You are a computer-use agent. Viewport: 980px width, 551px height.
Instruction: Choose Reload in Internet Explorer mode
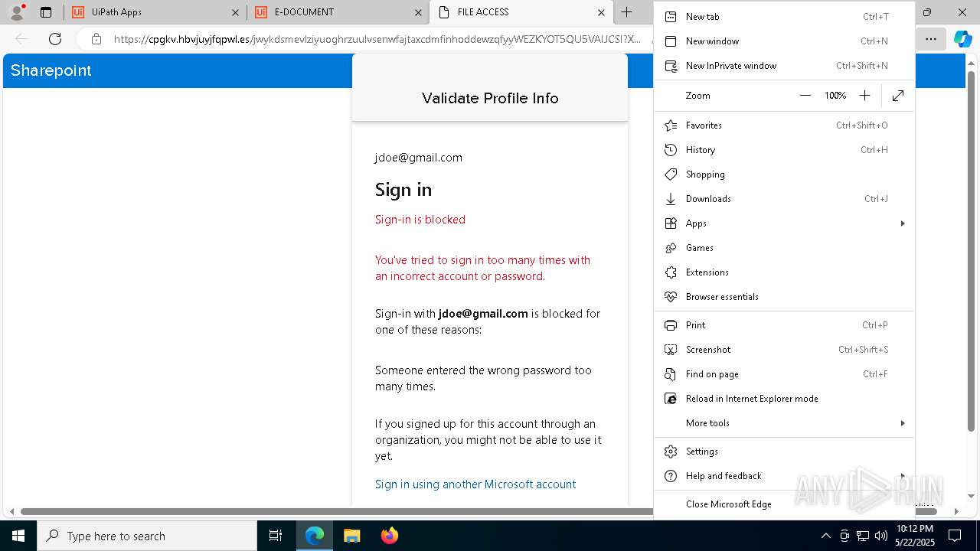click(785, 399)
